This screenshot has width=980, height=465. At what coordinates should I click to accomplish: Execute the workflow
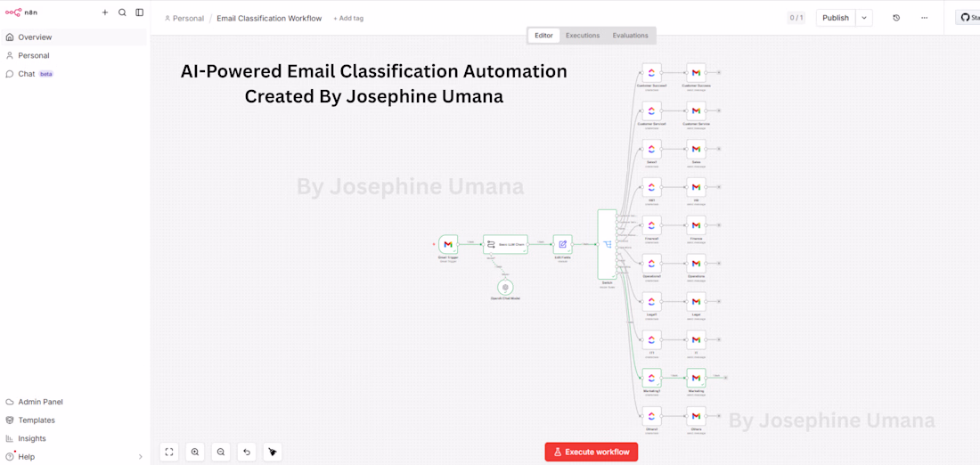pyautogui.click(x=592, y=452)
